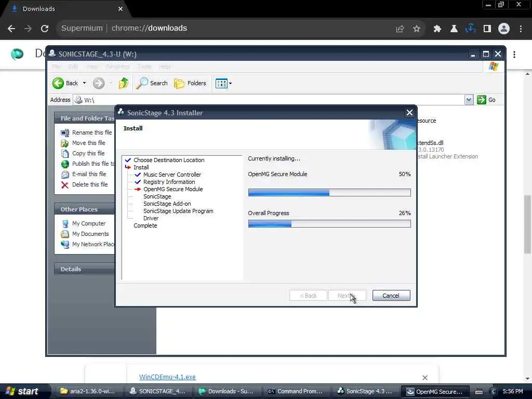Select Music Server Controller step

point(172,175)
